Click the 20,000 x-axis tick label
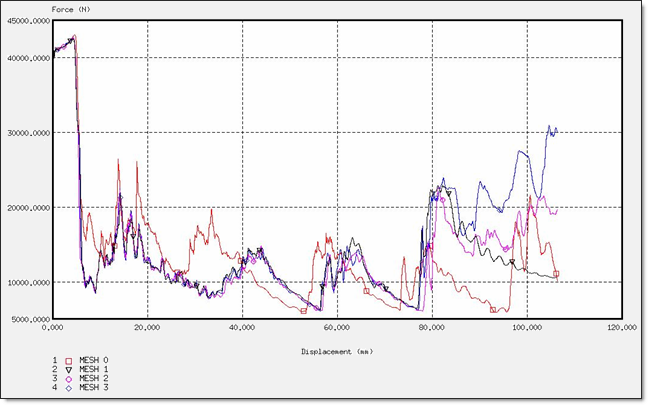The width and height of the screenshot is (648, 405). click(x=147, y=327)
